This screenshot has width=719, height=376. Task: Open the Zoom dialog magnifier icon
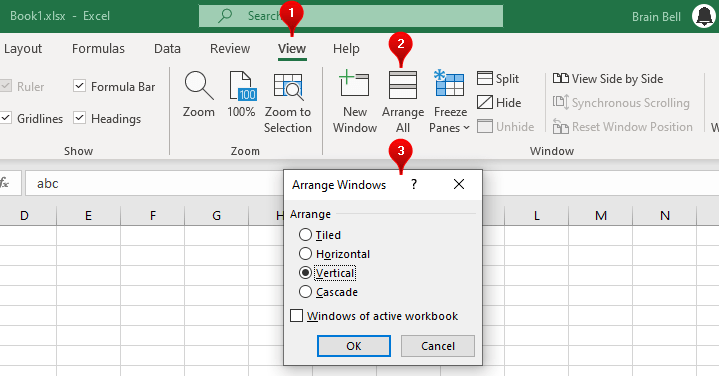[199, 86]
